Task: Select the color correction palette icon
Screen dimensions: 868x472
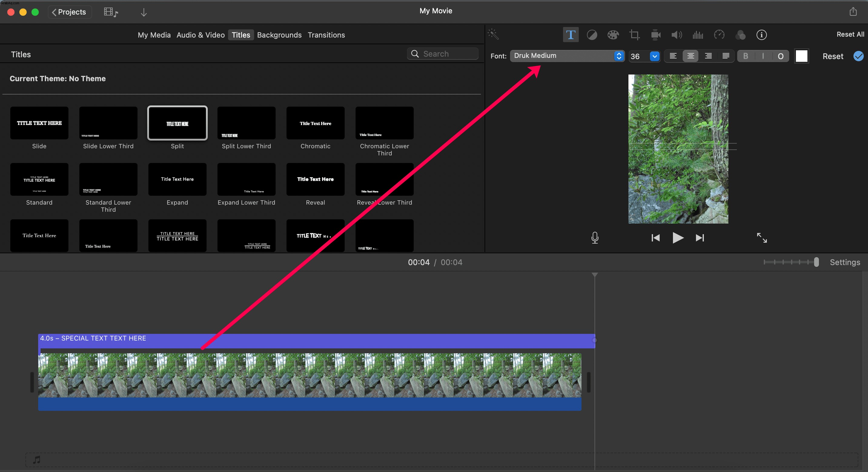Action: coord(613,35)
